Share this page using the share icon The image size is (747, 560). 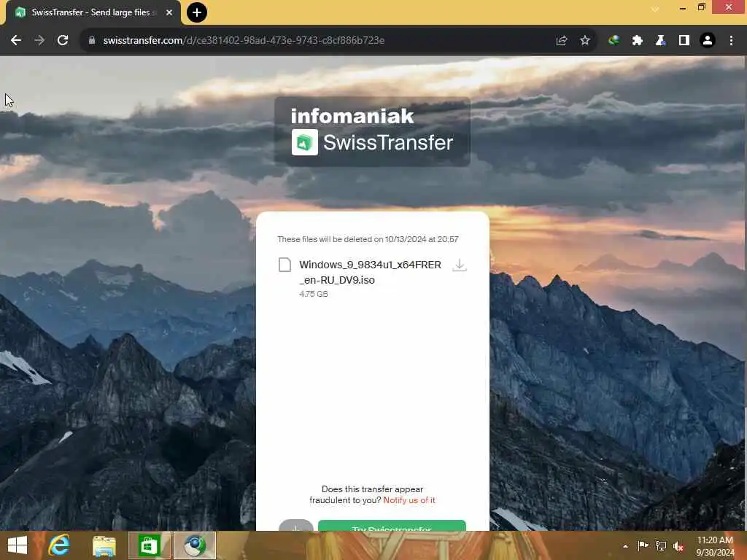[562, 41]
